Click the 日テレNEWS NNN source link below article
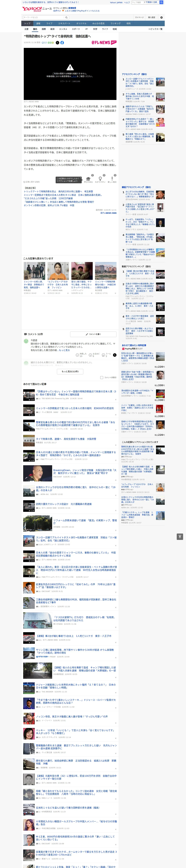 (x=108, y=213)
